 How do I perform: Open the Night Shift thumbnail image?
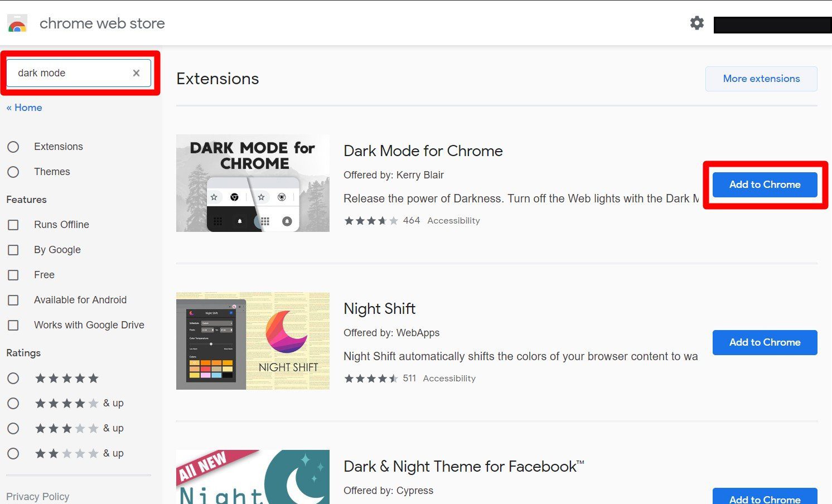(253, 341)
